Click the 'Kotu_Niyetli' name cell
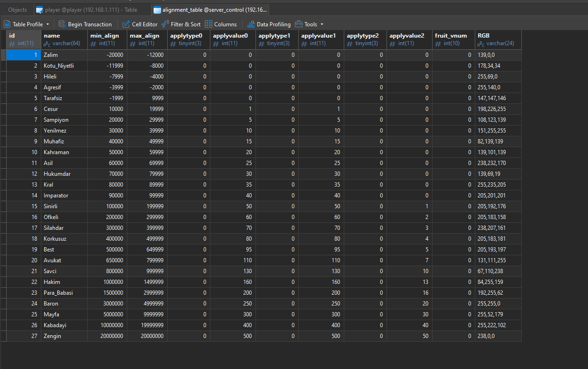Screen dimensions: 588x369 coord(64,66)
